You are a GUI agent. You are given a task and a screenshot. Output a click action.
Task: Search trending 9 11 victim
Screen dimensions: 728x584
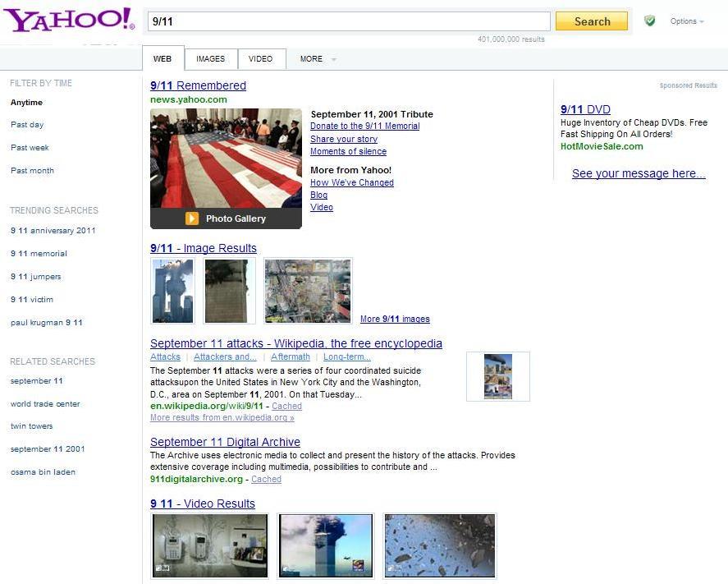(31, 300)
